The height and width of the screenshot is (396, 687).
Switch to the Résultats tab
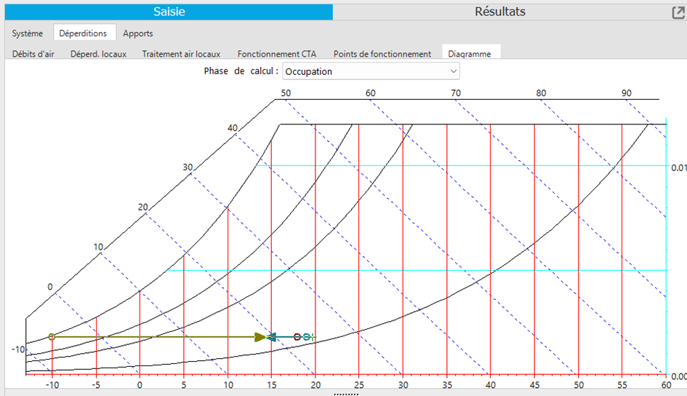pos(500,12)
